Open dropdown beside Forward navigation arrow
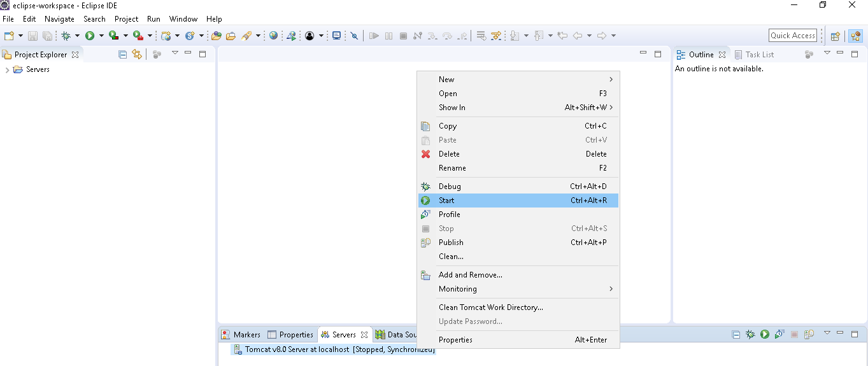Viewport: 868px width, 366px height. [x=613, y=36]
